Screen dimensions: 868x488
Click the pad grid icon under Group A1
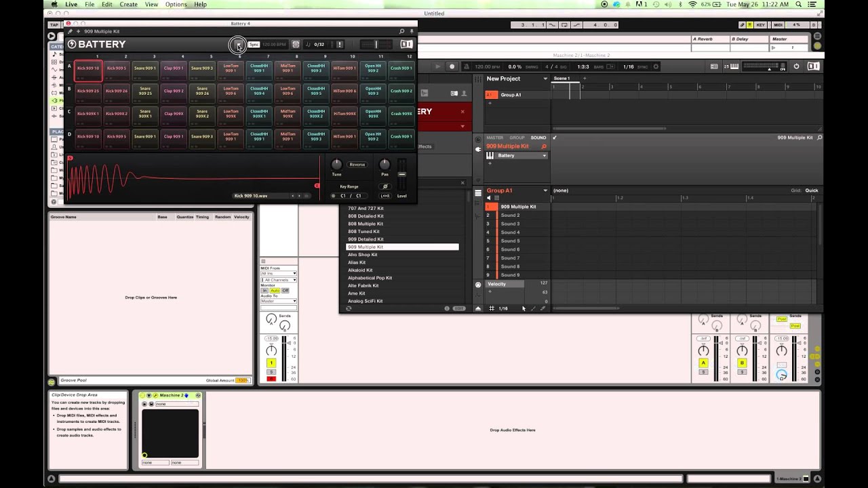[496, 198]
